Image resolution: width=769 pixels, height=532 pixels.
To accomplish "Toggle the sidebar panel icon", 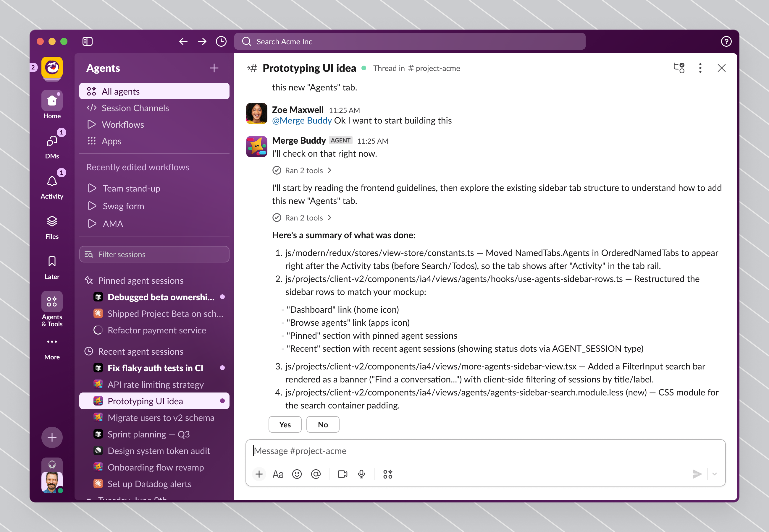I will pyautogui.click(x=87, y=41).
